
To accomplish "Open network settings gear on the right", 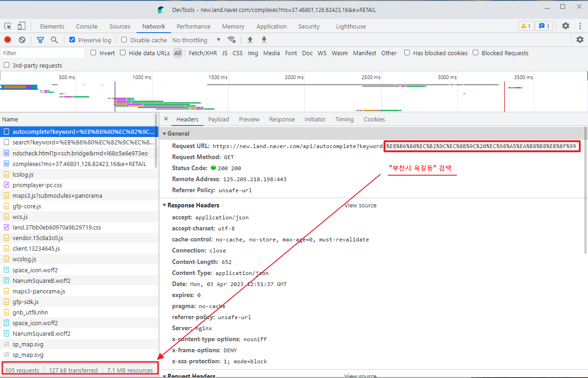I will click(580, 40).
